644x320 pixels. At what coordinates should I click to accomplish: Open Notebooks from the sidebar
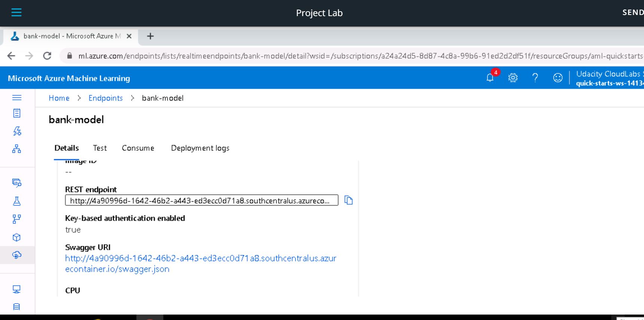point(17,113)
